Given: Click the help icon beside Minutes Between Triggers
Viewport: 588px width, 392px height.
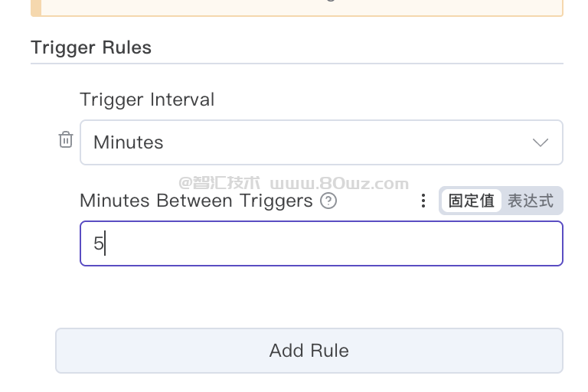Looking at the screenshot, I should [x=328, y=201].
